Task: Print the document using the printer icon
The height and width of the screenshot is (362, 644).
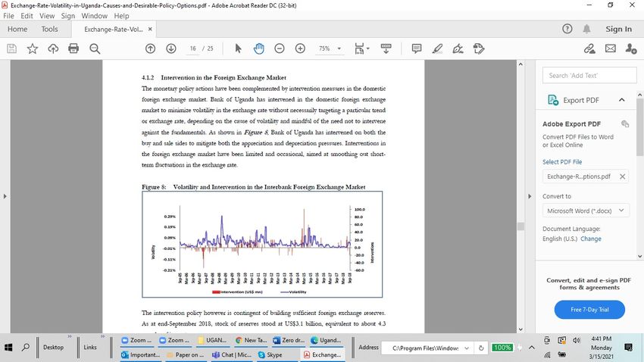Action: (73, 48)
